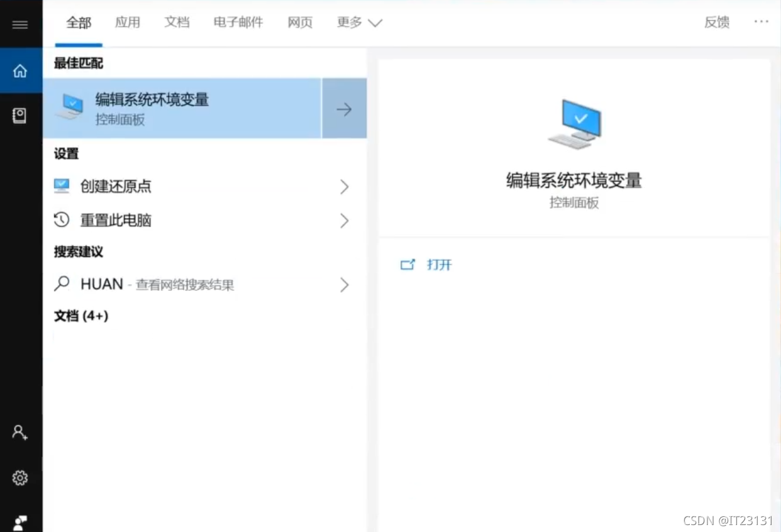Screen dimensions: 781x532
Task: Select the Home icon in the left sidebar
Action: pyautogui.click(x=20, y=71)
